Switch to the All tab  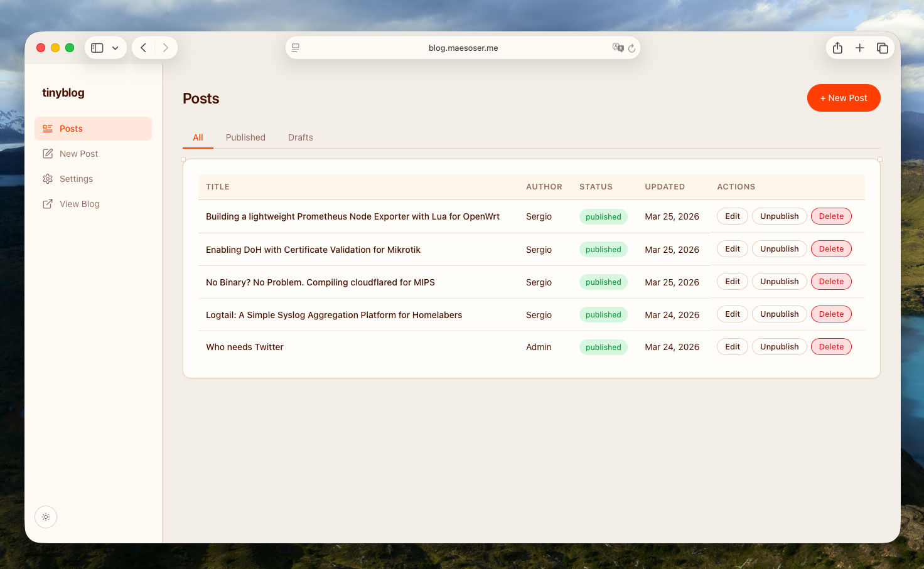point(198,137)
